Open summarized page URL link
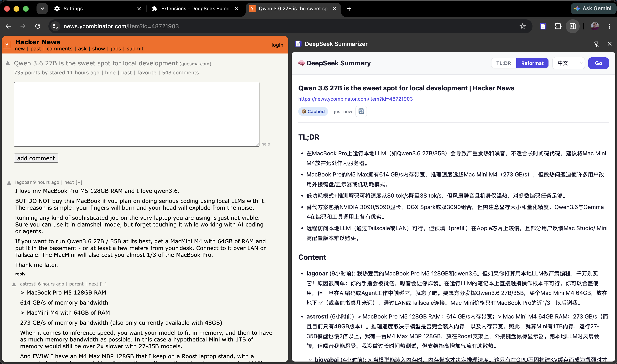The width and height of the screenshot is (617, 364). [355, 99]
